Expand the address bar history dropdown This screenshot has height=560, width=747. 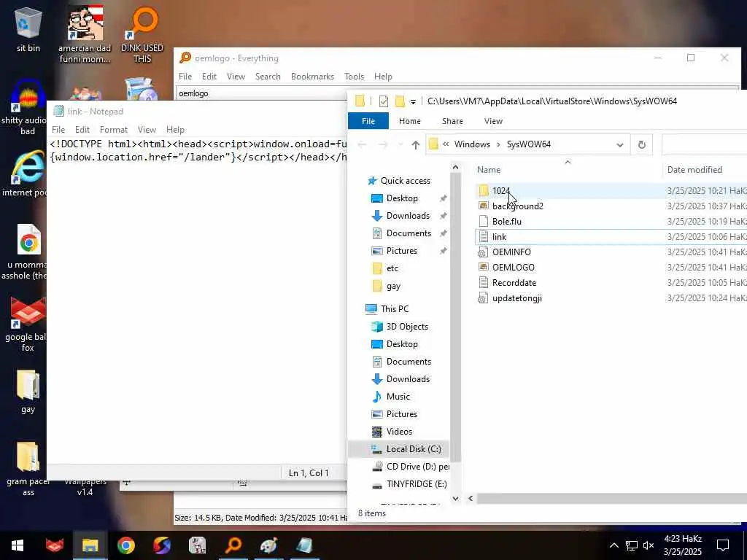(620, 144)
